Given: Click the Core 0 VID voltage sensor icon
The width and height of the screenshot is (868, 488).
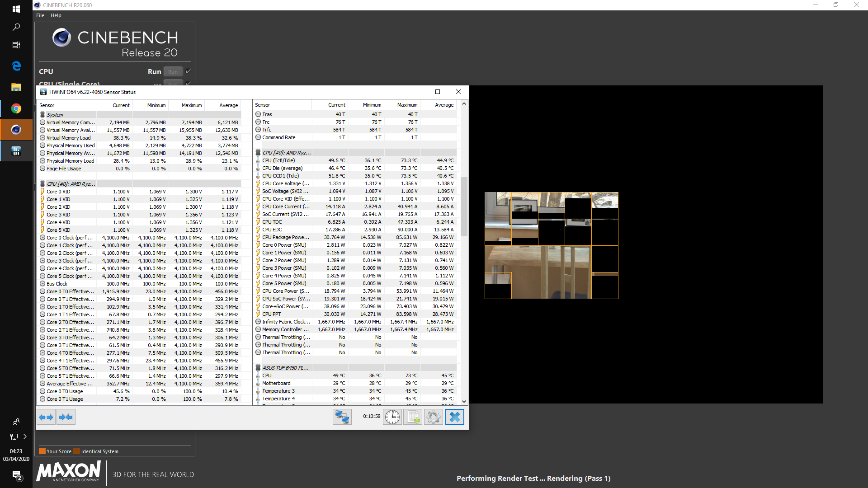Looking at the screenshot, I should pos(42,192).
